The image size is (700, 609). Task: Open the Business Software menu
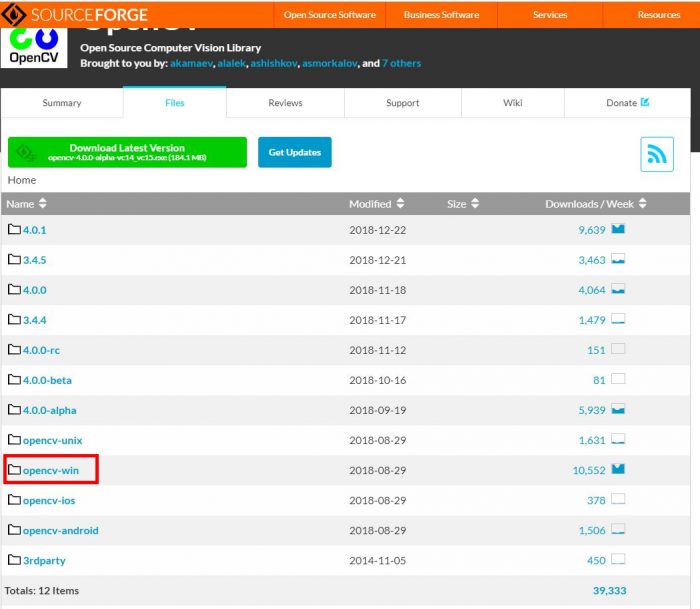click(441, 15)
